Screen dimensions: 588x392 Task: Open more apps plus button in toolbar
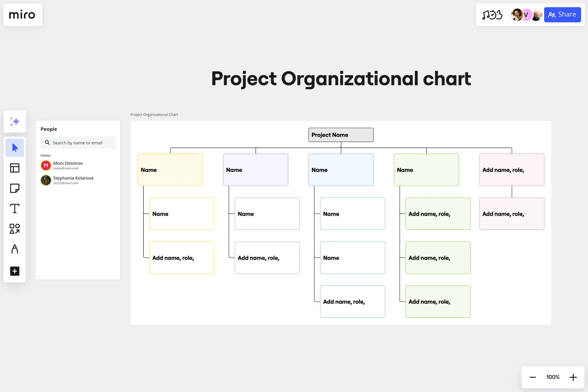[x=15, y=271]
